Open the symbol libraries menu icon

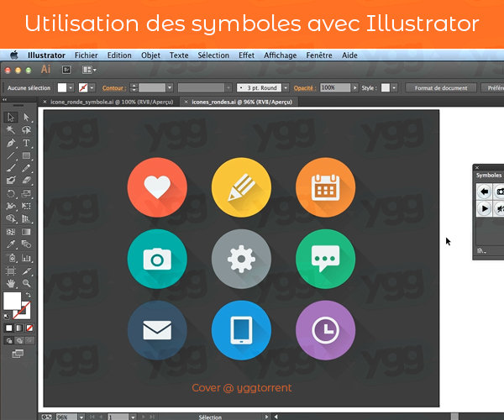[x=481, y=250]
